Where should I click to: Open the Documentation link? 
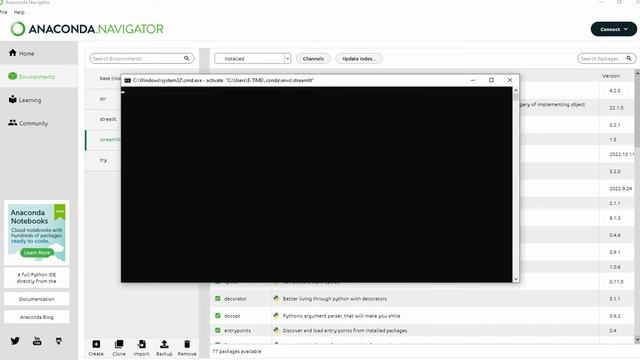point(37,299)
